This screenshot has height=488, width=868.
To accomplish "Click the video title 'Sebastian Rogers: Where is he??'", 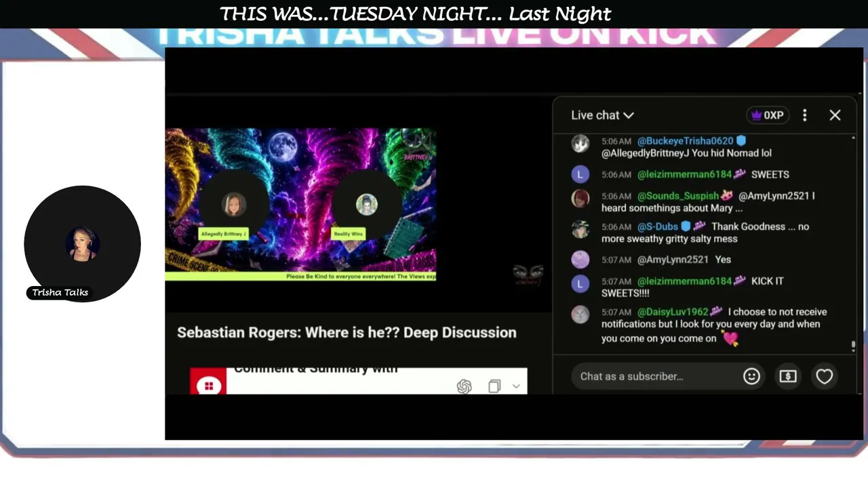I will pos(347,332).
